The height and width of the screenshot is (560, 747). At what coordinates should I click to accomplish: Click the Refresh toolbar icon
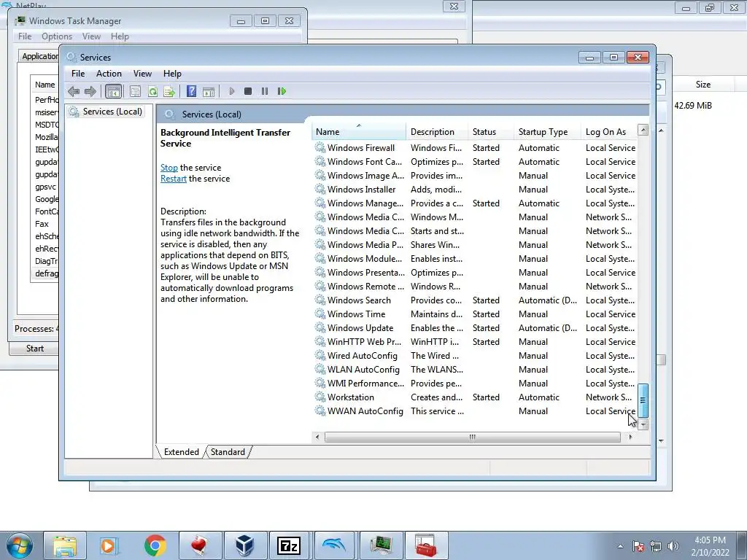152,91
